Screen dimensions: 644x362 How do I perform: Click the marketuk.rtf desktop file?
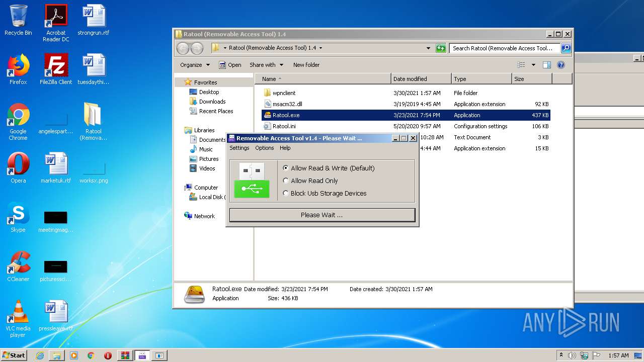56,168
